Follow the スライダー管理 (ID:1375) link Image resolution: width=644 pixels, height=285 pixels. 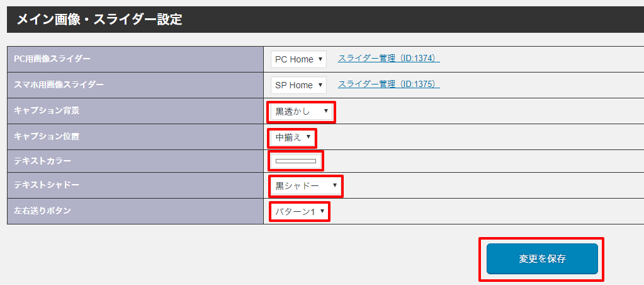coord(388,84)
